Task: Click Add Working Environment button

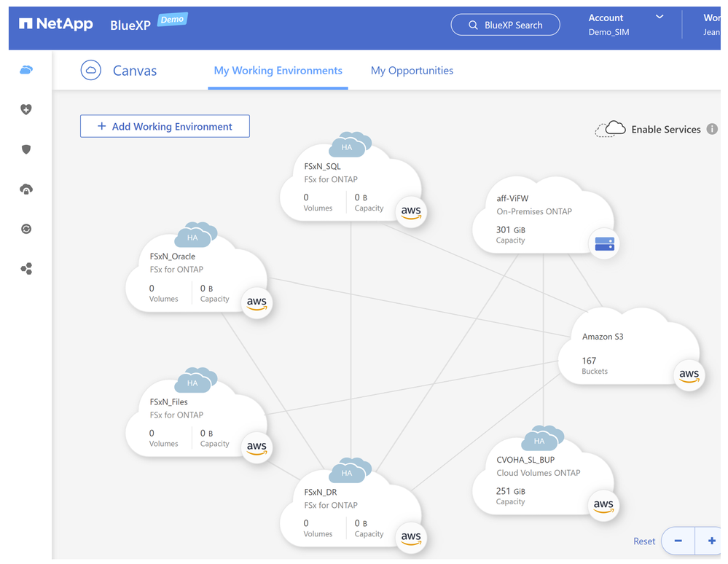Action: coord(165,126)
